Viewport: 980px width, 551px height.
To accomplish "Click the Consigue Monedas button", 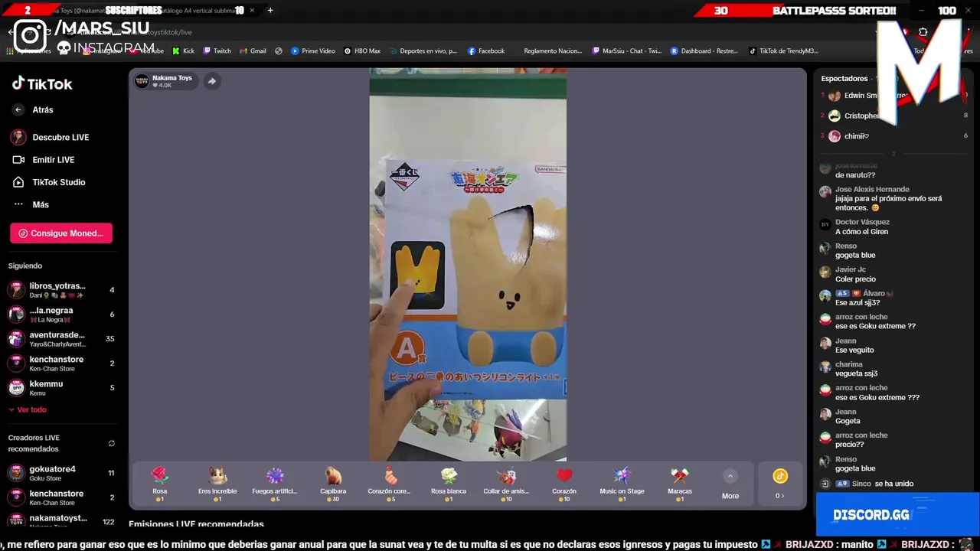I will [x=61, y=233].
